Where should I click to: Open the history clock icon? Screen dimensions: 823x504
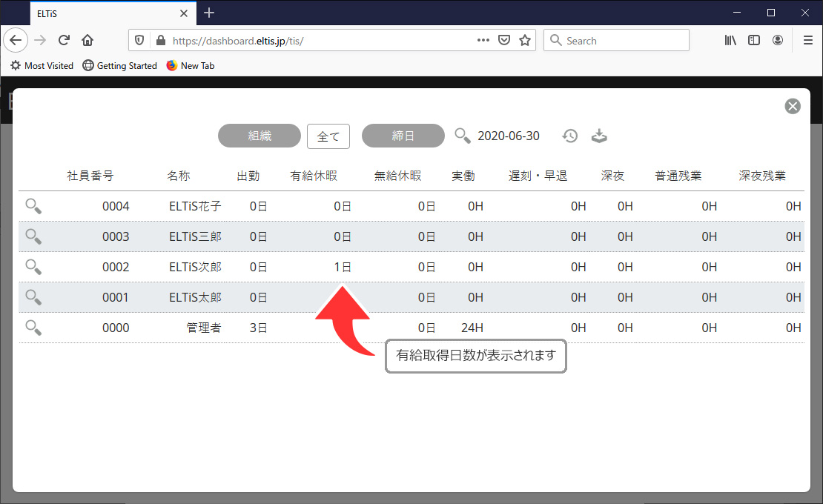(570, 136)
